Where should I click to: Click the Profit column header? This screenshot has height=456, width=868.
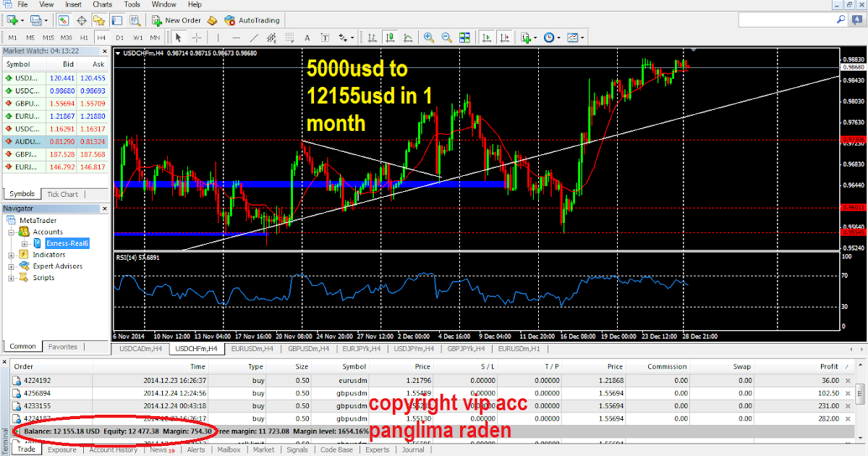(828, 367)
